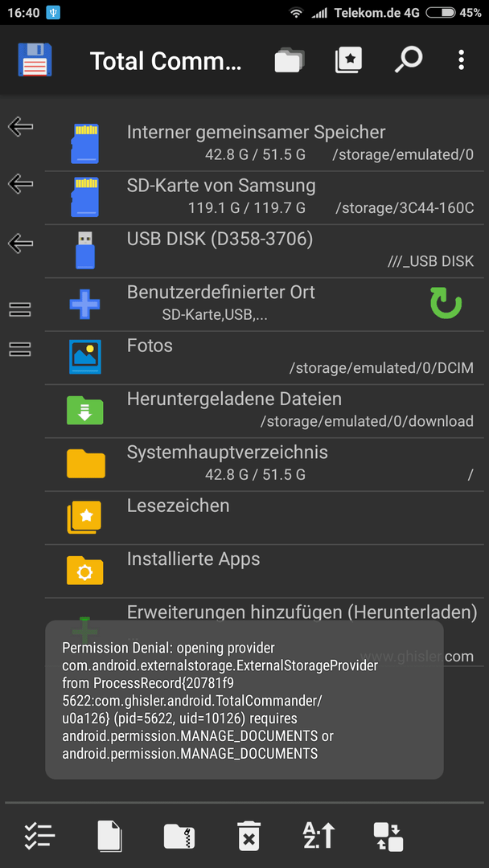Click the green refresh arrow icon
Viewport: 489px width, 868px height.
(446, 303)
